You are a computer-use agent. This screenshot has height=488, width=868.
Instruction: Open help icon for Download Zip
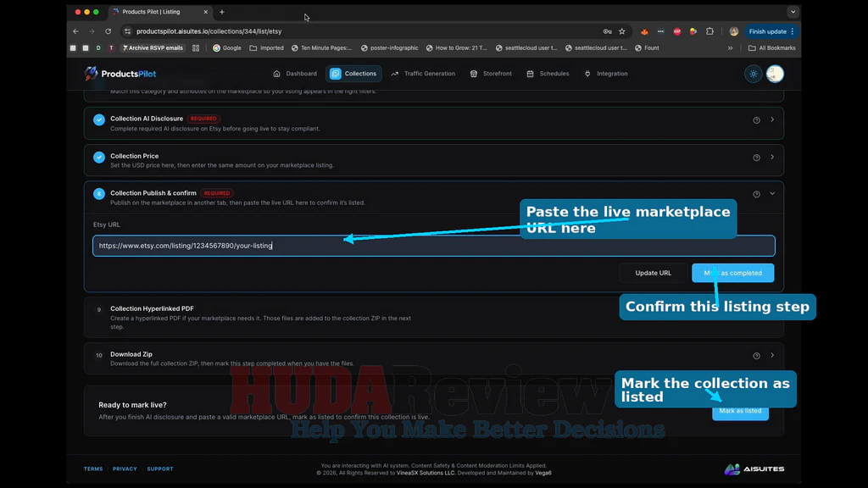(x=756, y=356)
